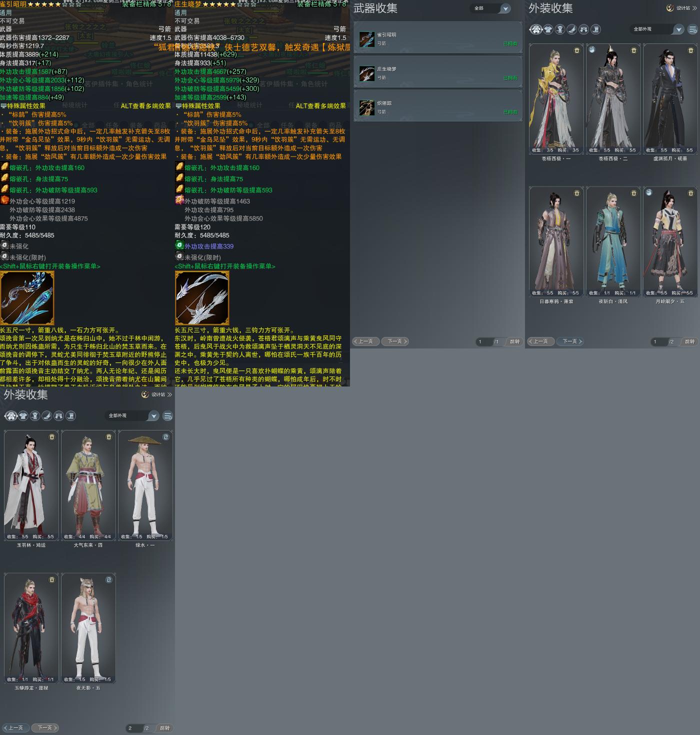Viewport: 700px width, 735px height.
Task: Click the 庄生晓梦 weapon icon in weapon list
Action: point(366,73)
